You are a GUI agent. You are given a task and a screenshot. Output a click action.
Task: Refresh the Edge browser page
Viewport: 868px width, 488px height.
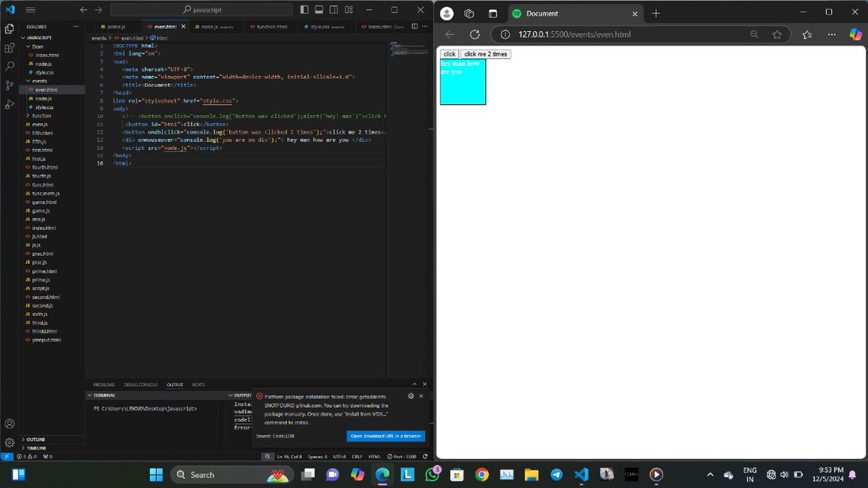[475, 34]
